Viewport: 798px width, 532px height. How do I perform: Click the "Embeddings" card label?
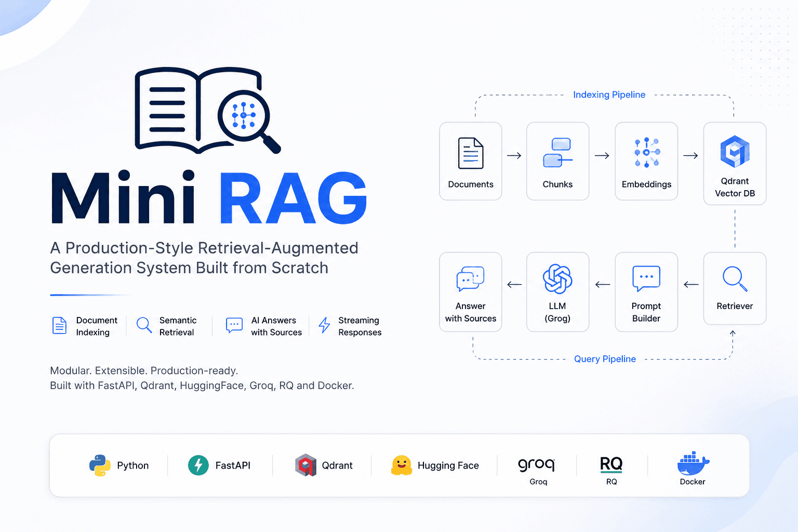[647, 184]
